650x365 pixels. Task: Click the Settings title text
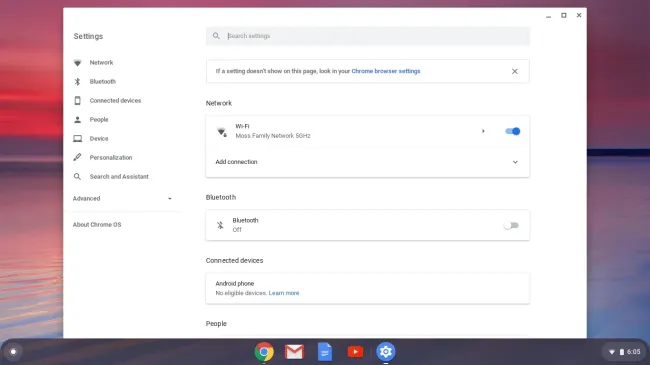point(88,36)
